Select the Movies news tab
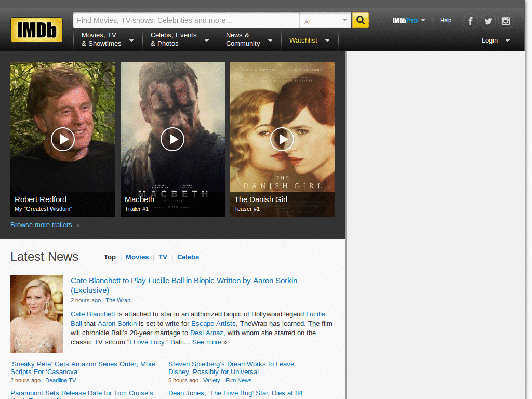The image size is (532, 399). [137, 257]
